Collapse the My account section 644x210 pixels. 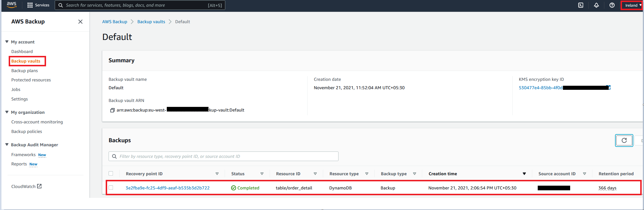pos(7,42)
